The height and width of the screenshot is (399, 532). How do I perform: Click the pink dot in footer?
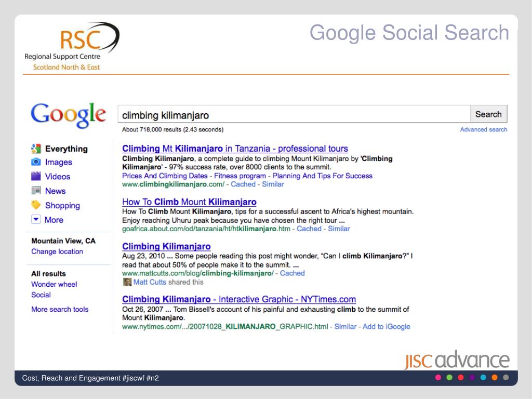pos(438,378)
